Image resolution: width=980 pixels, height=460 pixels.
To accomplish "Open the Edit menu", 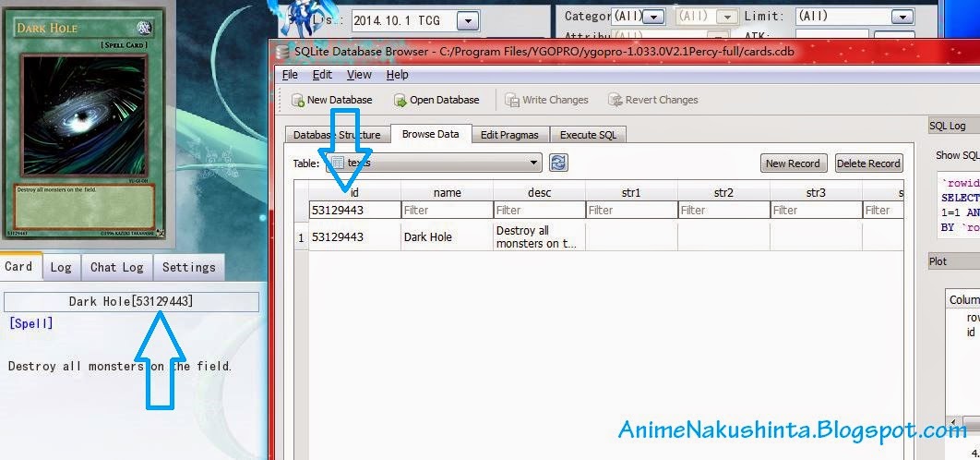I will [322, 75].
